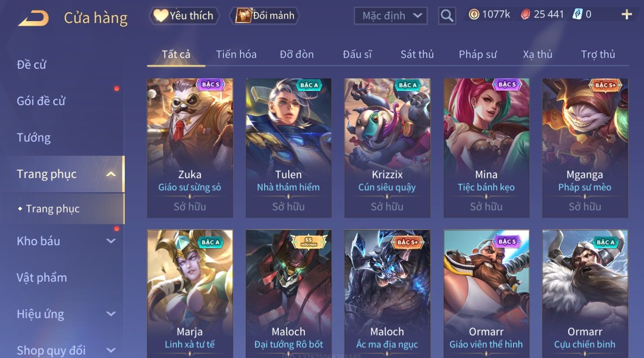The height and width of the screenshot is (358, 644).
Task: Switch to the Pháp sư tab
Action: [478, 54]
